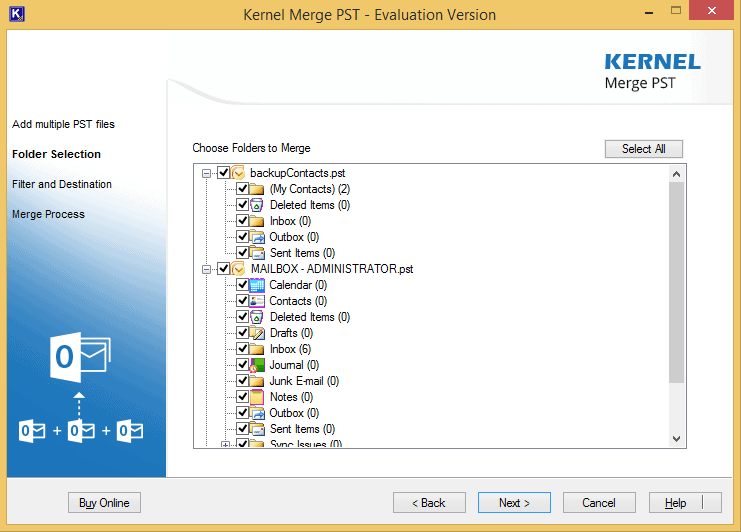Click the Outbox icon under MAILBOX - ADMINISTRATOR.pst
The height and width of the screenshot is (532, 741).
coord(257,413)
